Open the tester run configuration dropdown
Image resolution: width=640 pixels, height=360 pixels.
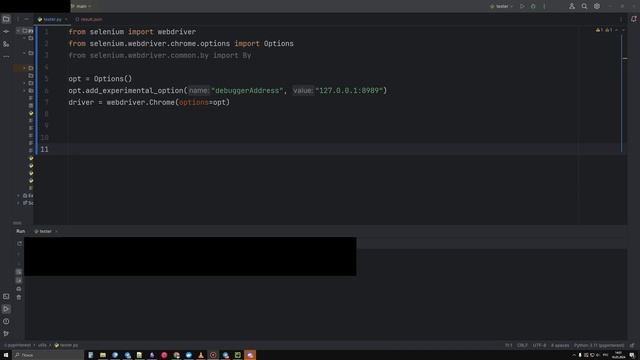point(502,6)
